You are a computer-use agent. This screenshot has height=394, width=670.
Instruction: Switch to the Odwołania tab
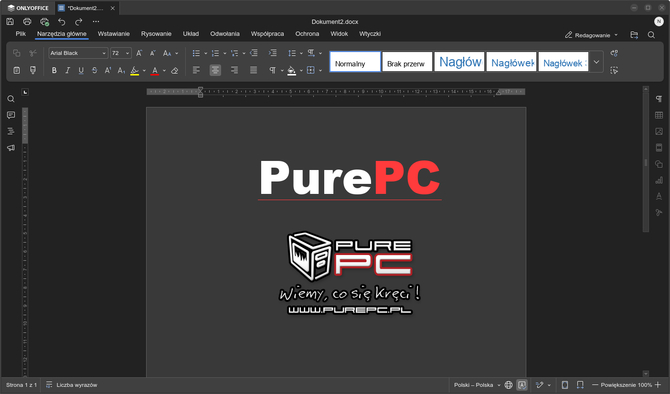click(x=225, y=34)
